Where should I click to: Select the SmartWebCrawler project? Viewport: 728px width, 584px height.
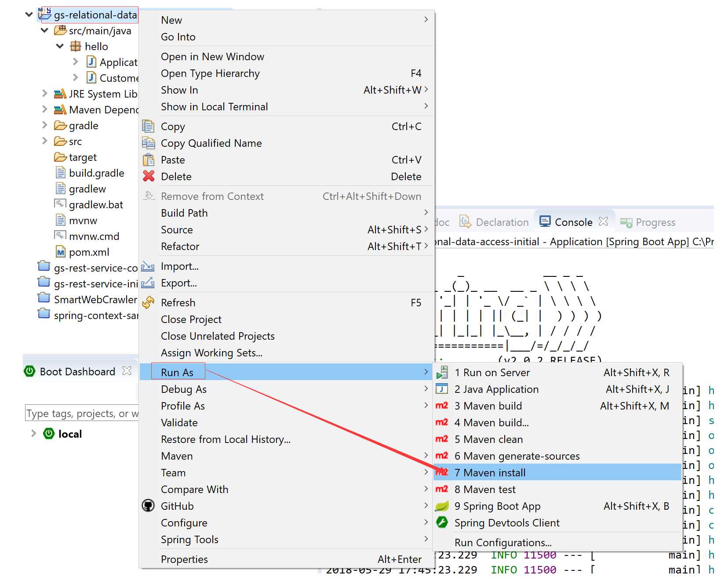(95, 300)
